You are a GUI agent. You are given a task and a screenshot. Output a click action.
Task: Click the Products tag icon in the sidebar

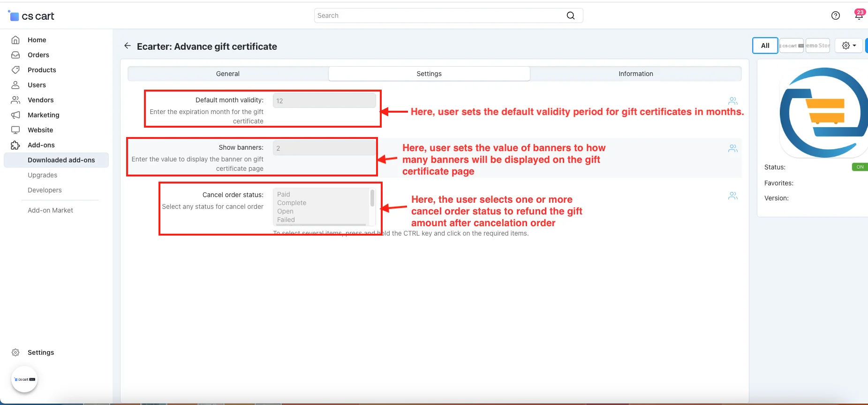15,70
